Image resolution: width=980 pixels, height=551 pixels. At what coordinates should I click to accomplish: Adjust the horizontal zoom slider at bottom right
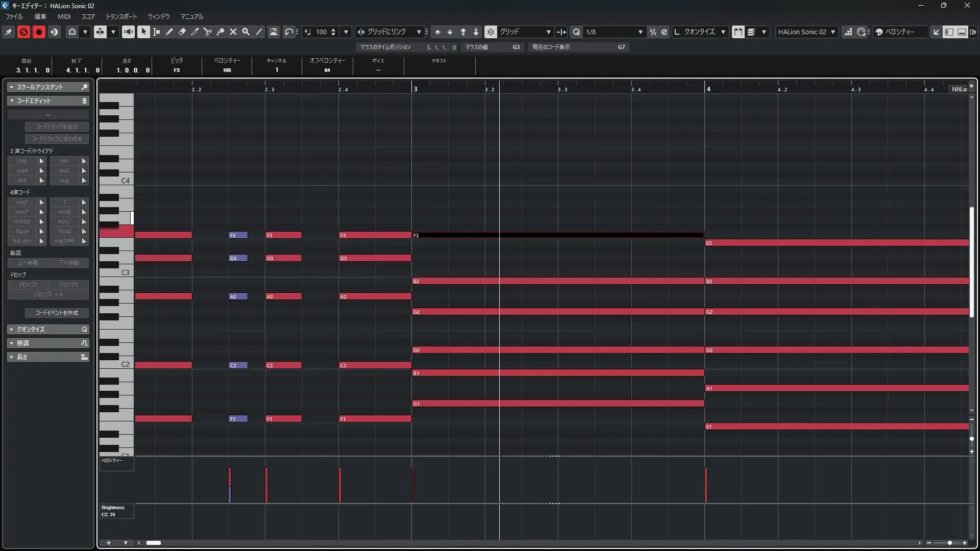(949, 543)
